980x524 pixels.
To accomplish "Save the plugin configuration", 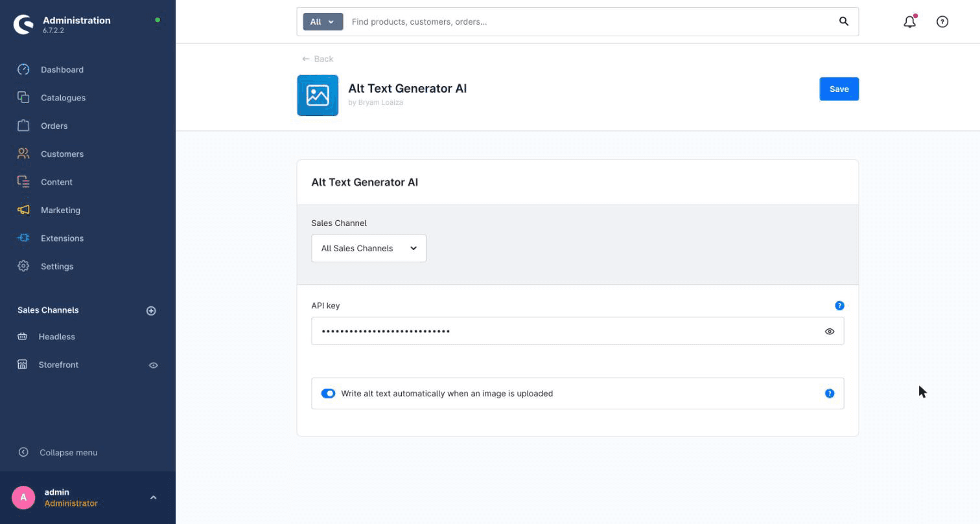I will coord(839,89).
